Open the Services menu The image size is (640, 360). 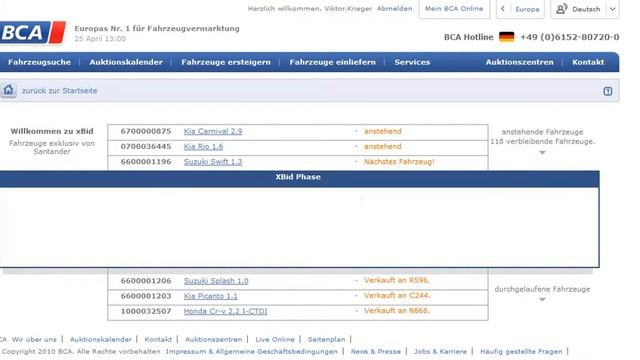click(412, 62)
